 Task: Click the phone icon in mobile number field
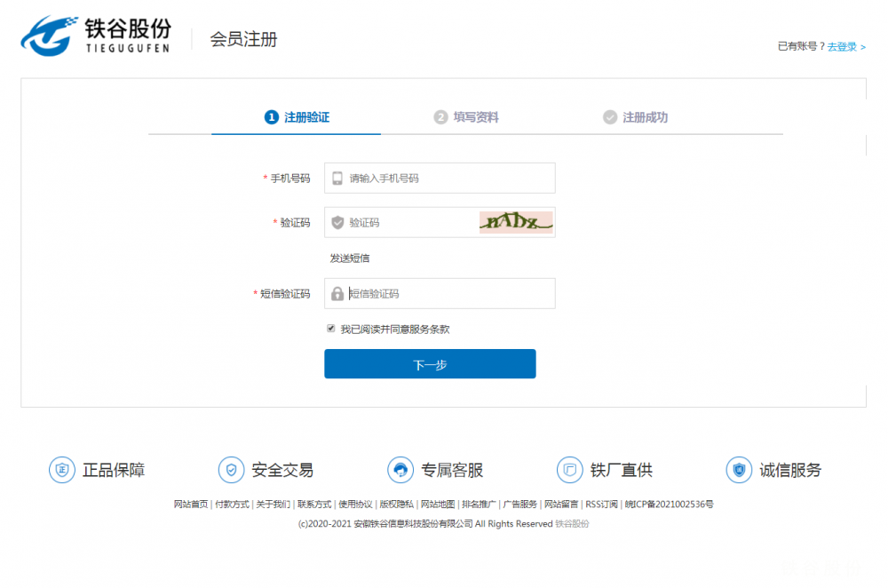coord(337,179)
